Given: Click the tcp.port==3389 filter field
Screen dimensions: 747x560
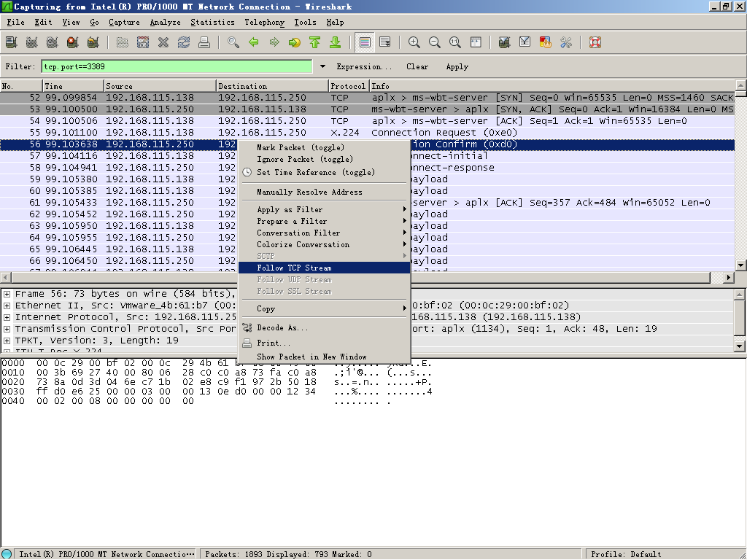Looking at the screenshot, I should click(177, 66).
